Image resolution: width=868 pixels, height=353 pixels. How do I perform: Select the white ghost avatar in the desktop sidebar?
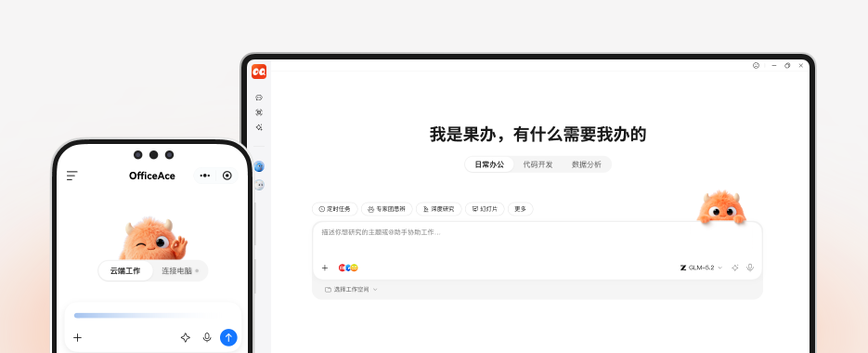259,185
